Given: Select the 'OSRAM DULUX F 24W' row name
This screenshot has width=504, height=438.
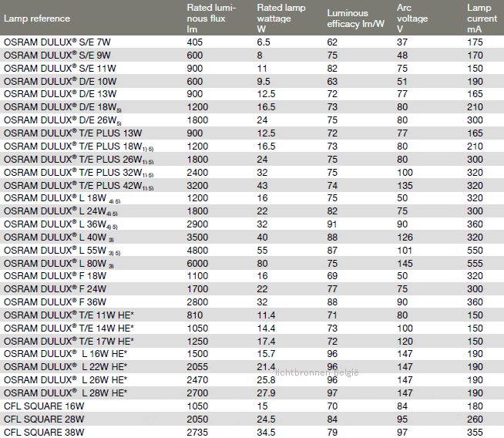Looking at the screenshot, I should tap(55, 289).
